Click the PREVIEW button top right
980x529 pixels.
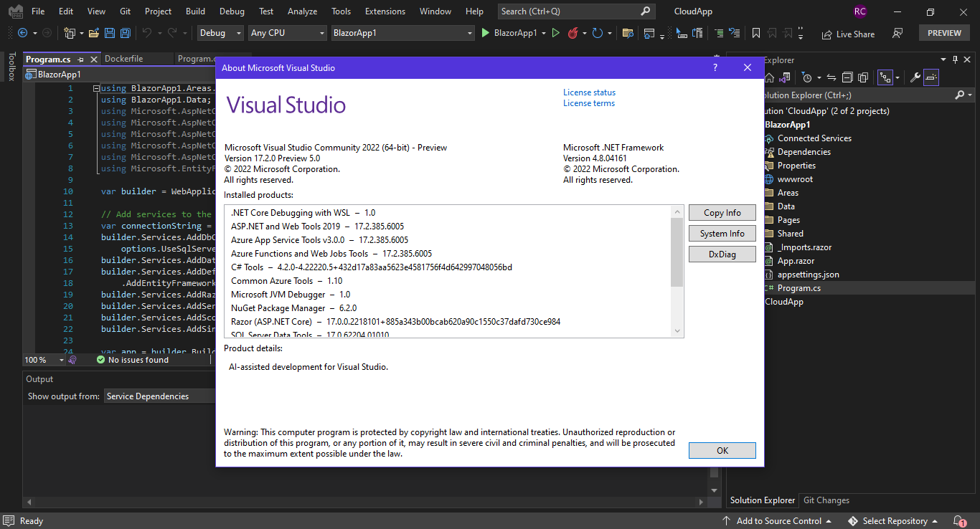944,33
